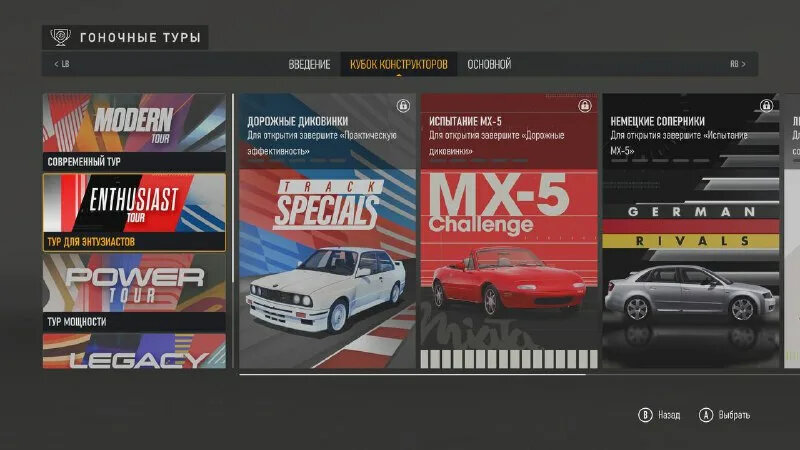
Task: Select the Enthusiast Tour tile
Action: 134,212
